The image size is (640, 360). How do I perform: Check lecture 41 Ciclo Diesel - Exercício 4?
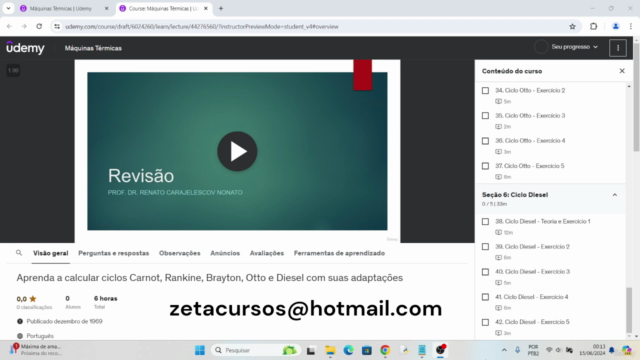[485, 297]
